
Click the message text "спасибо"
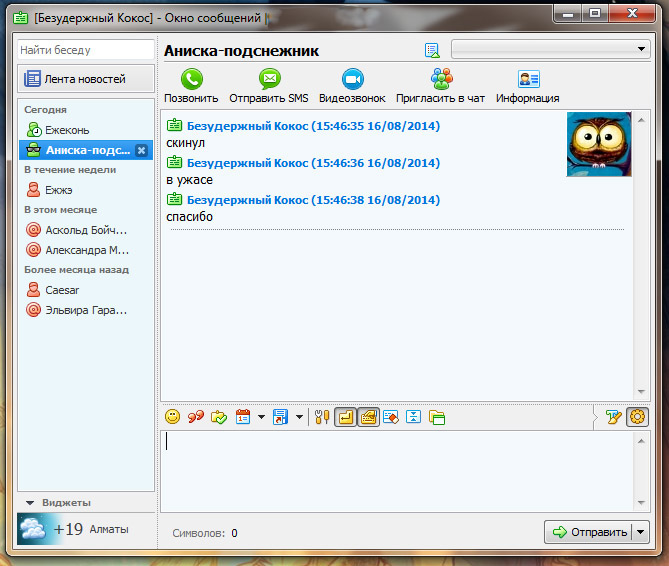coord(189,217)
